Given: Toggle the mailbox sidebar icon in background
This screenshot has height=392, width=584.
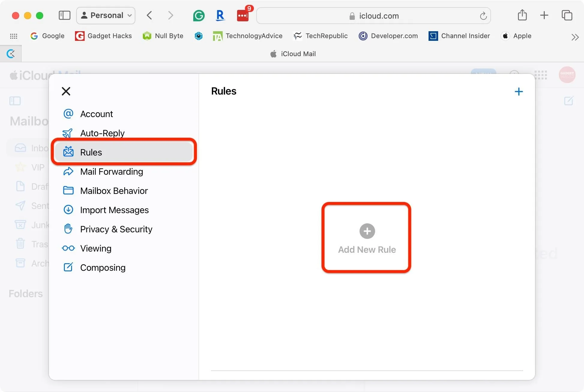Looking at the screenshot, I should (15, 101).
